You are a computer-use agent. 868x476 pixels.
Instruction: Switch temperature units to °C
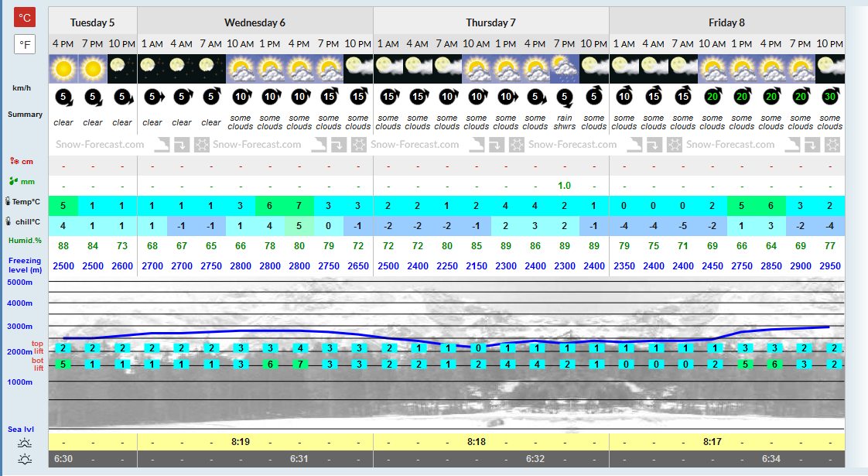point(25,17)
